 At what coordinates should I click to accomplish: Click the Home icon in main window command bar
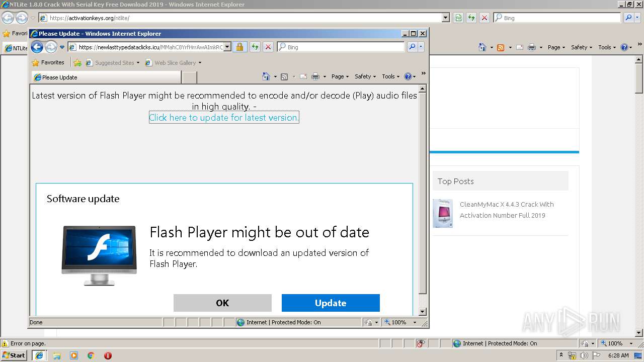click(482, 47)
